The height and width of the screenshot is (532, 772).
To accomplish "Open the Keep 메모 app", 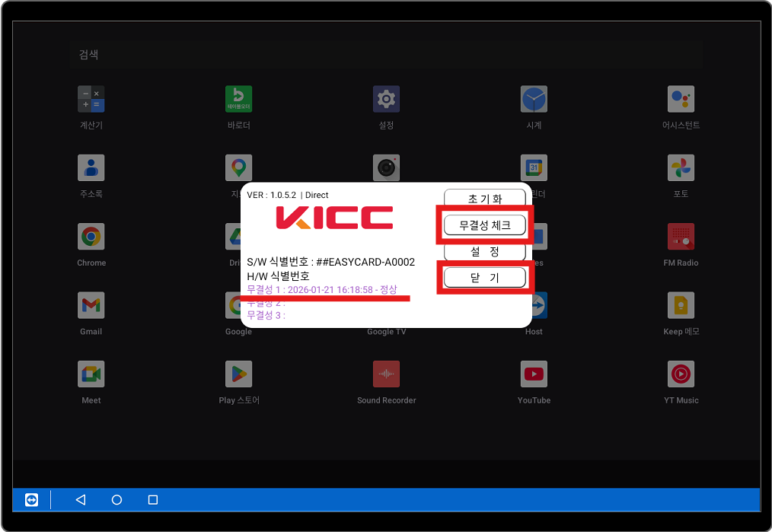I will pyautogui.click(x=681, y=306).
